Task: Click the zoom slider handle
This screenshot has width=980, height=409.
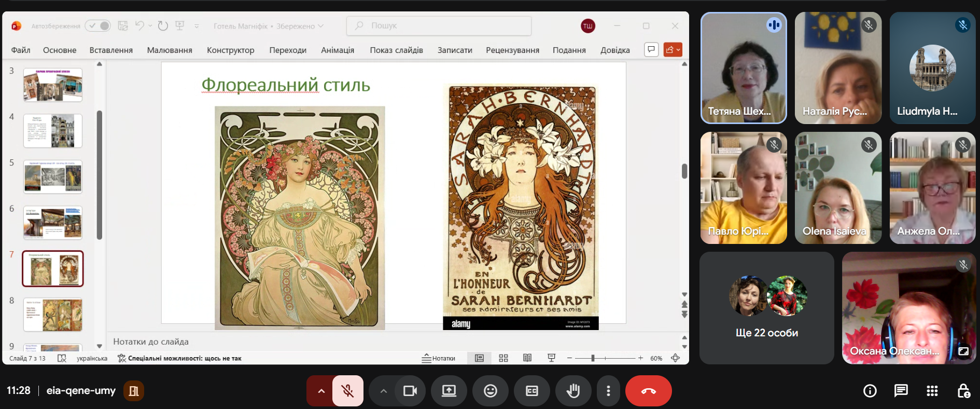Action: (x=593, y=358)
